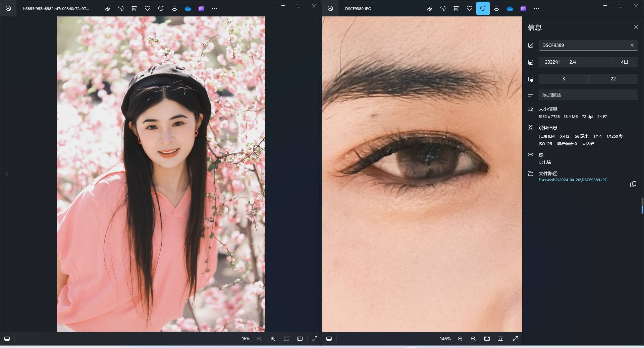The image size is (644, 348).
Task: Toggle the filmstrip in the left window
Action: pyautogui.click(x=7, y=339)
